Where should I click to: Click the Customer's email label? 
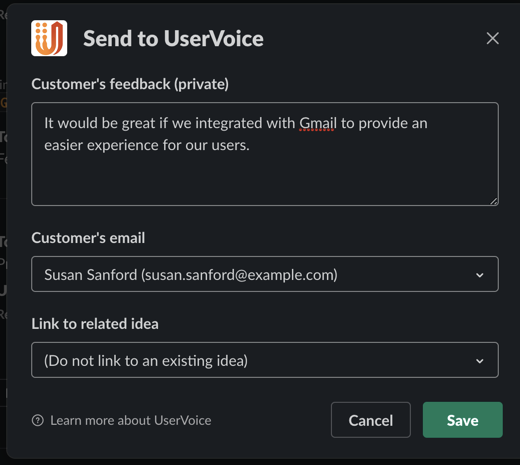click(x=88, y=238)
